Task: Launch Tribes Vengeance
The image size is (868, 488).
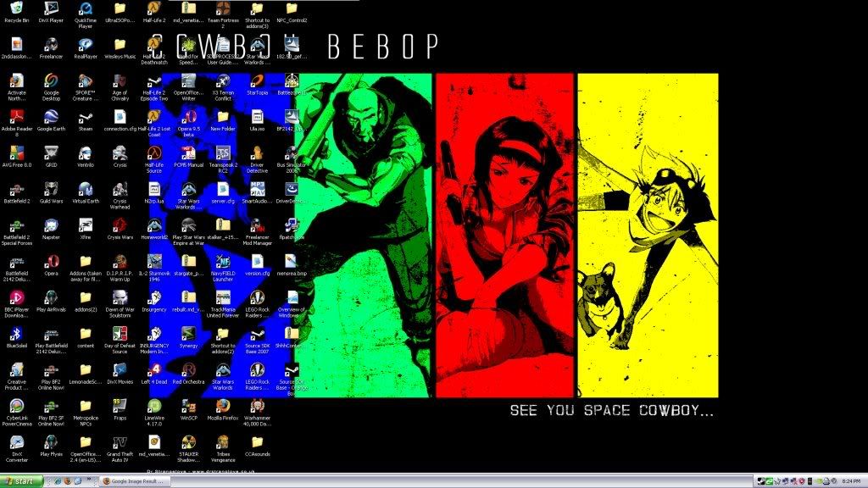Action: 223,447
